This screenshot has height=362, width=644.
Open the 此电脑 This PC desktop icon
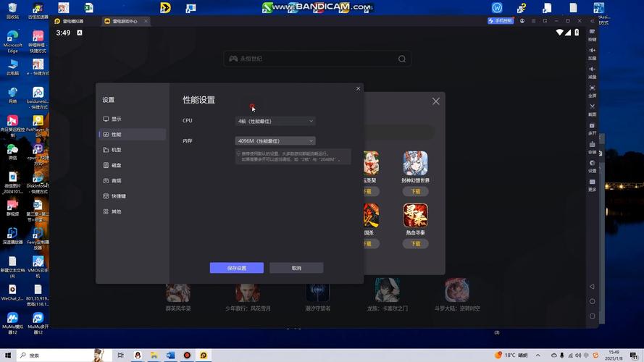[12, 67]
